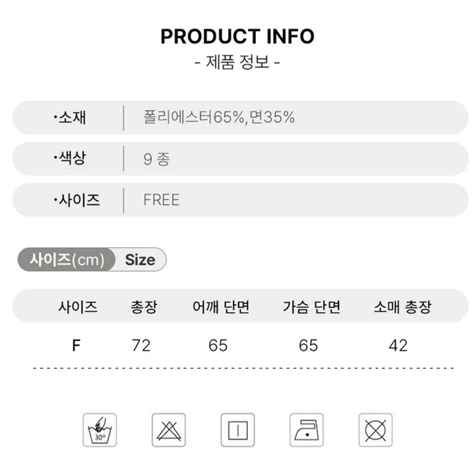Select the 사이즈(cm) toggle segment
Viewport: 476px width, 476px height.
tap(67, 260)
